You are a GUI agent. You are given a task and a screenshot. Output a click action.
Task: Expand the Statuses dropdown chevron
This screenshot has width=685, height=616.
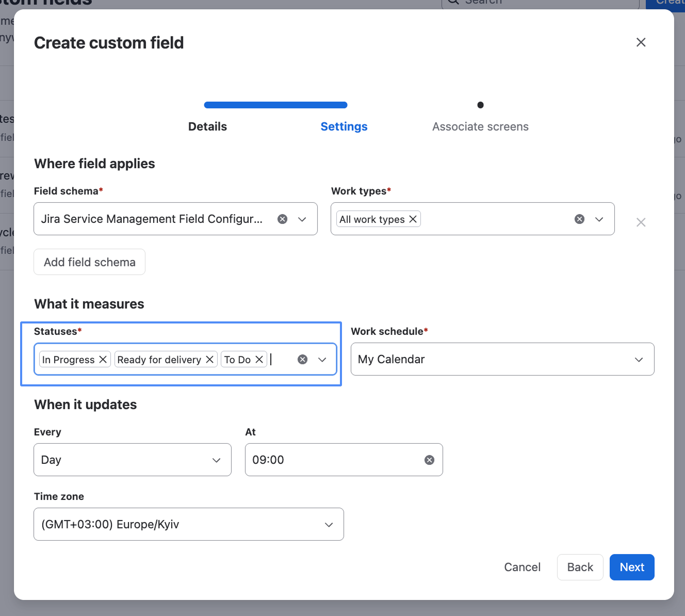322,360
